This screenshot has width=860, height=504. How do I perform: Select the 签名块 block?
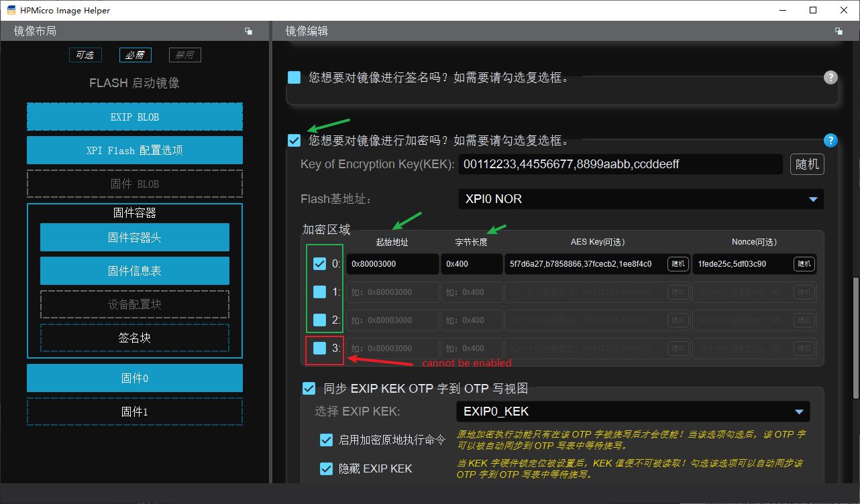(x=135, y=338)
